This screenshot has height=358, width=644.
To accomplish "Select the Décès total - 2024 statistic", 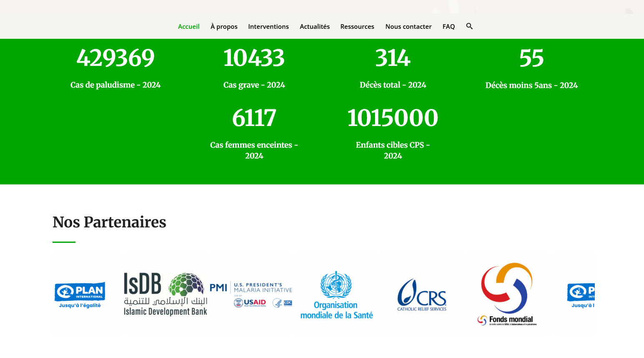I will pyautogui.click(x=392, y=85).
